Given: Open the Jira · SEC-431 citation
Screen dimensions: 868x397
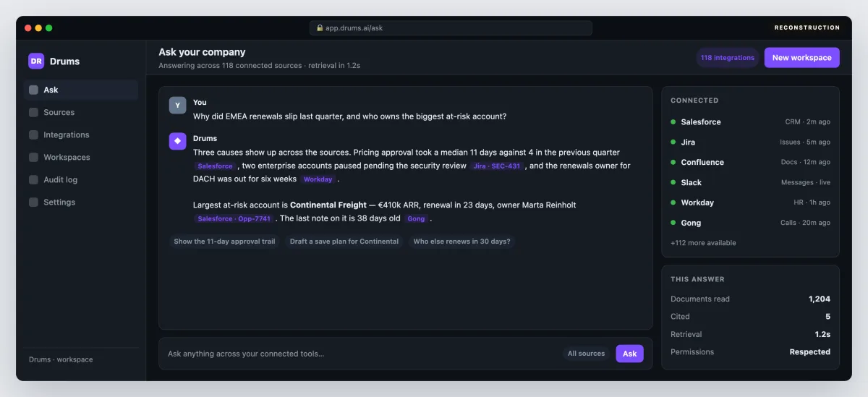Looking at the screenshot, I should (497, 166).
